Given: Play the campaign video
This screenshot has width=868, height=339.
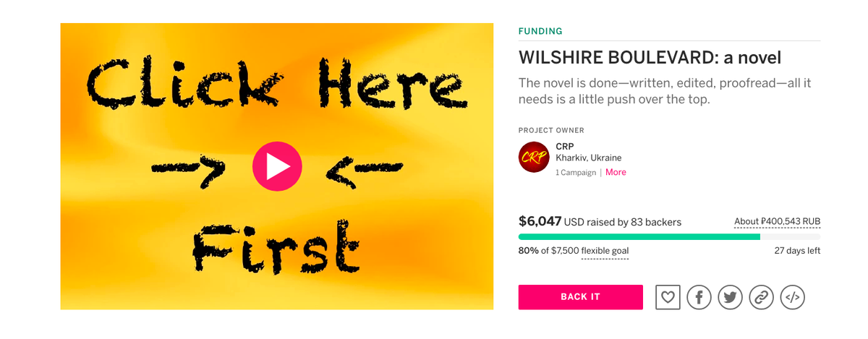Looking at the screenshot, I should point(277,166).
